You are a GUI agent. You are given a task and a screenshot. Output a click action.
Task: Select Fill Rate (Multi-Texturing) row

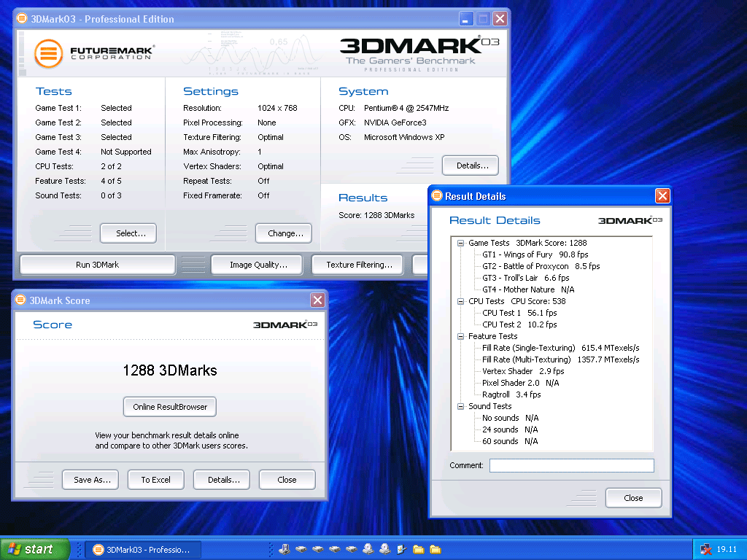point(560,359)
